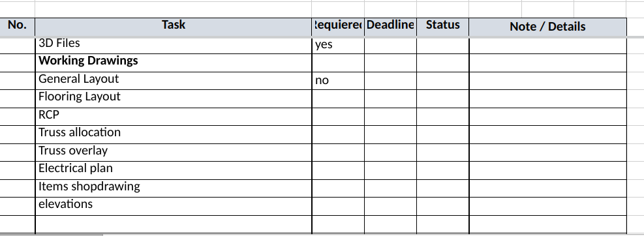Click the Deadline header cell
644x236 pixels.
tap(390, 27)
